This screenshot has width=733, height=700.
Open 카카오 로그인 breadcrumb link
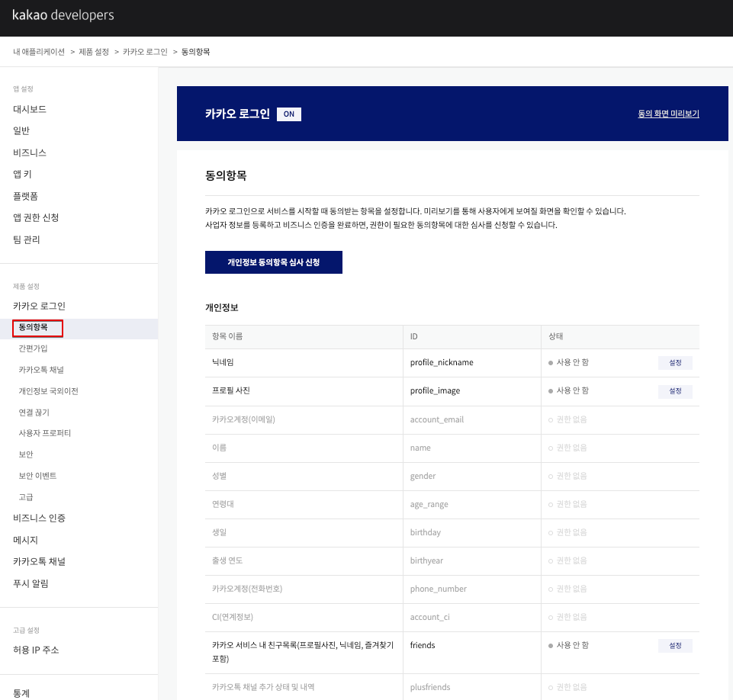pos(146,52)
